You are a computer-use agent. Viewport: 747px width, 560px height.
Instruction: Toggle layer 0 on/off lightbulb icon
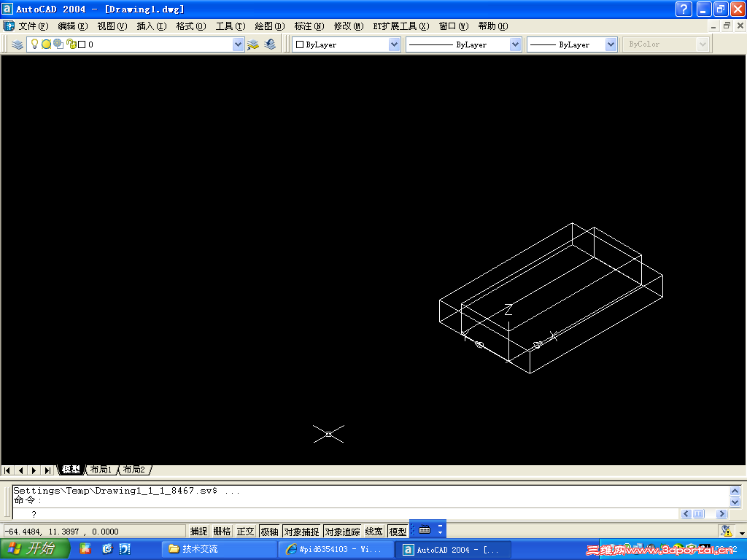click(34, 44)
